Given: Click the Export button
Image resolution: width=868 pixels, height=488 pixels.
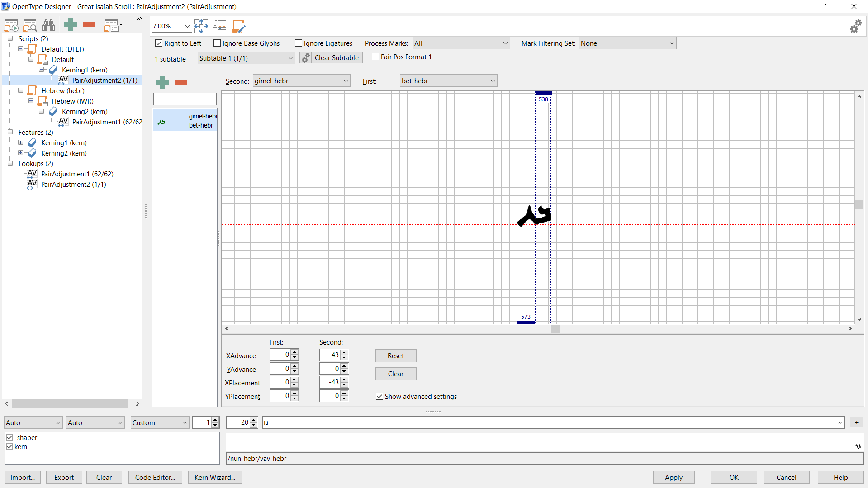Looking at the screenshot, I should (x=64, y=478).
